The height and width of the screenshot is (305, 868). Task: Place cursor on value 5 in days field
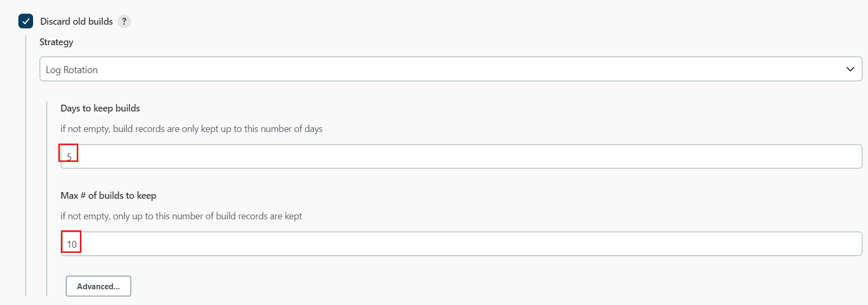tap(69, 157)
